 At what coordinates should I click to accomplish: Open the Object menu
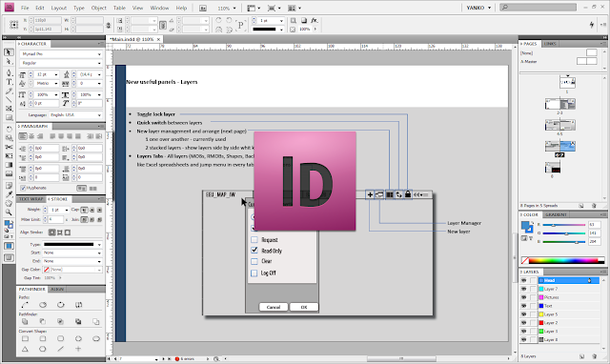(99, 8)
